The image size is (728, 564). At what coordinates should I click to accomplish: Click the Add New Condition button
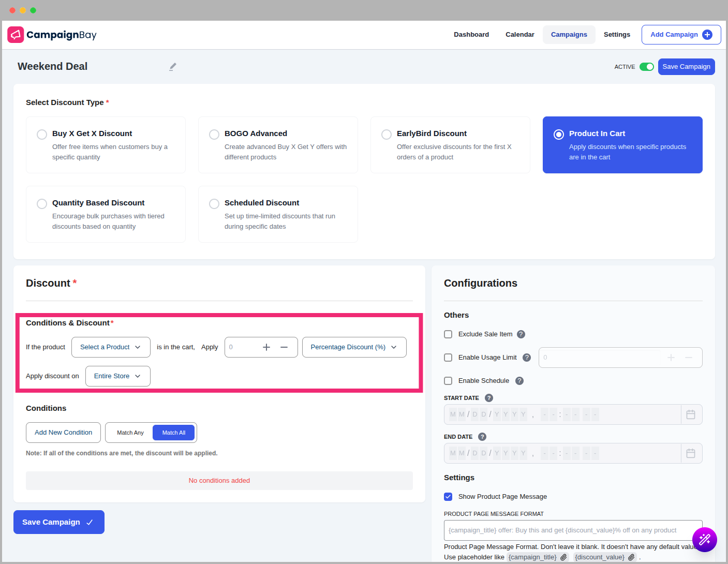tap(63, 433)
